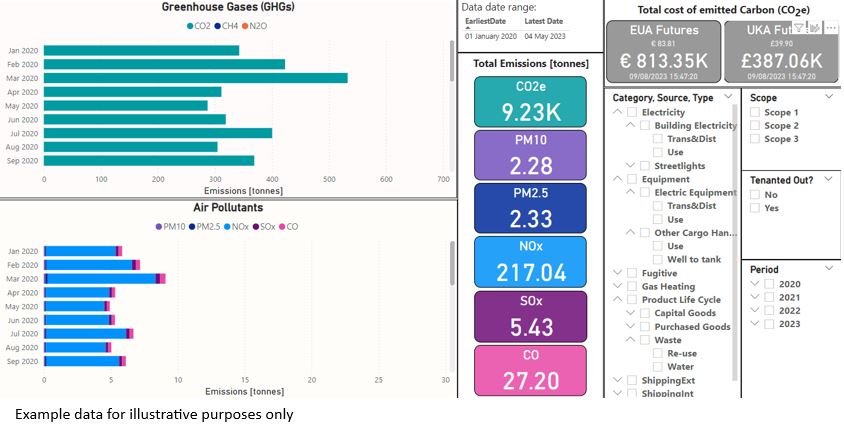The height and width of the screenshot is (430, 844).
Task: Click the N2O legend marker
Action: (x=245, y=26)
